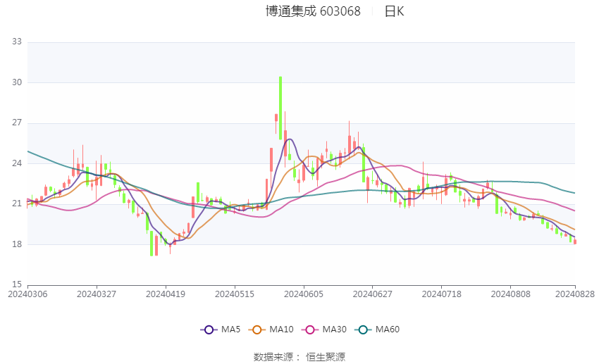Viewport: 599px width, 364px height.
Task: Click the x-axis date 20240808
Action: click(x=511, y=294)
